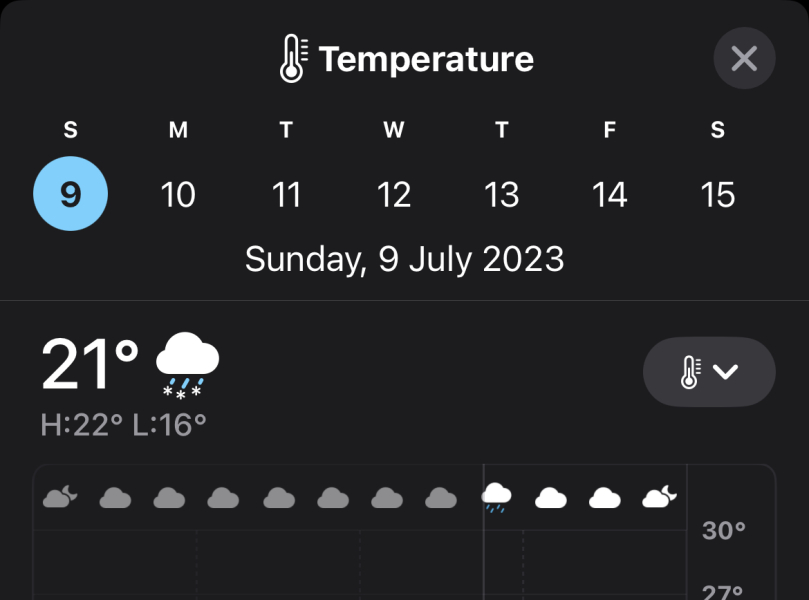Select Monday the 10th
This screenshot has width=809, height=600.
[x=178, y=195]
